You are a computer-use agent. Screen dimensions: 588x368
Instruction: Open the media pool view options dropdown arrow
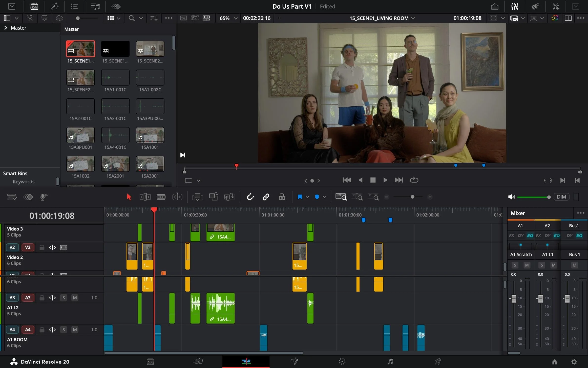pos(119,18)
